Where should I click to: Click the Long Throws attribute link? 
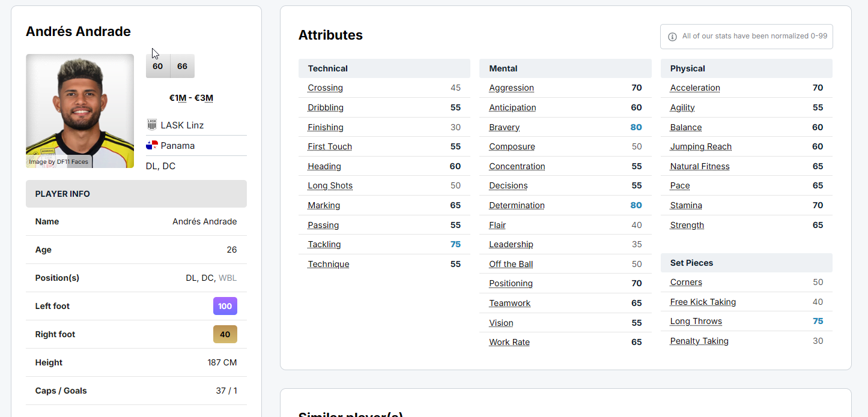pos(696,321)
